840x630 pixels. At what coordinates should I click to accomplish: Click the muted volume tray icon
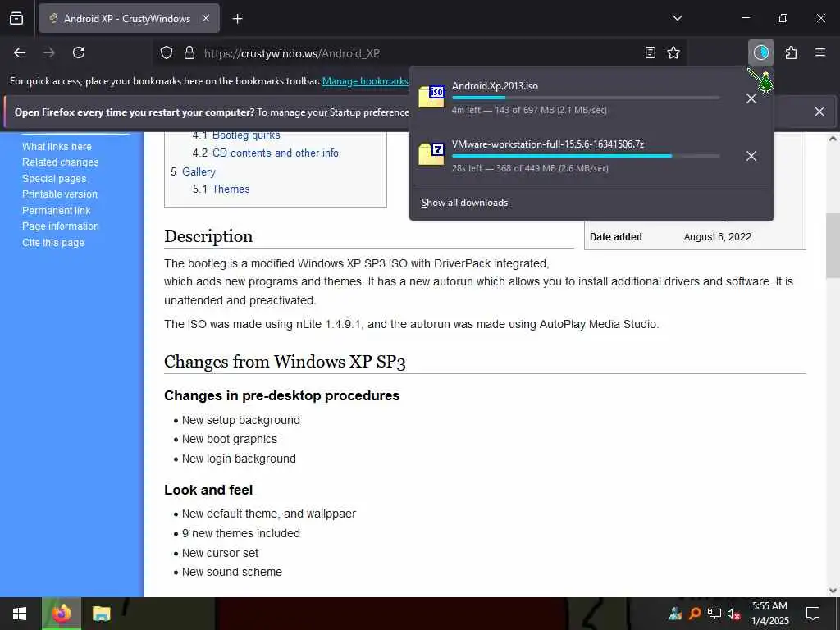click(x=734, y=614)
